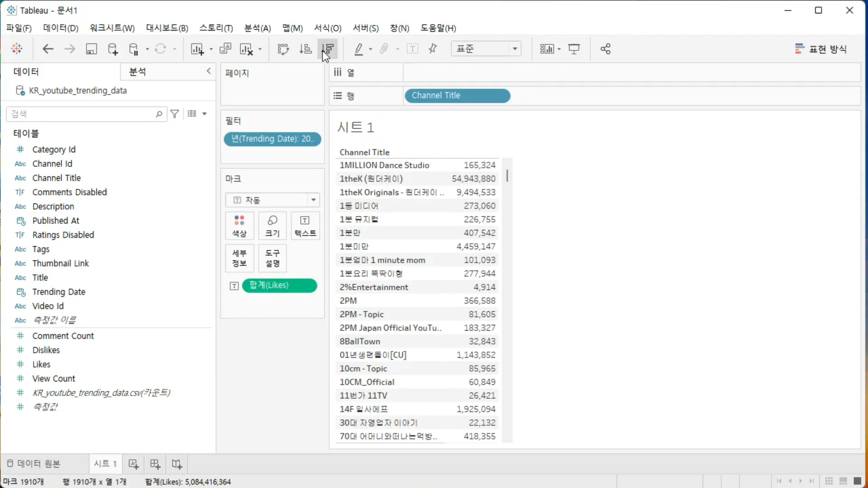
Task: Click the sort ascending toolbar icon
Action: pos(306,49)
